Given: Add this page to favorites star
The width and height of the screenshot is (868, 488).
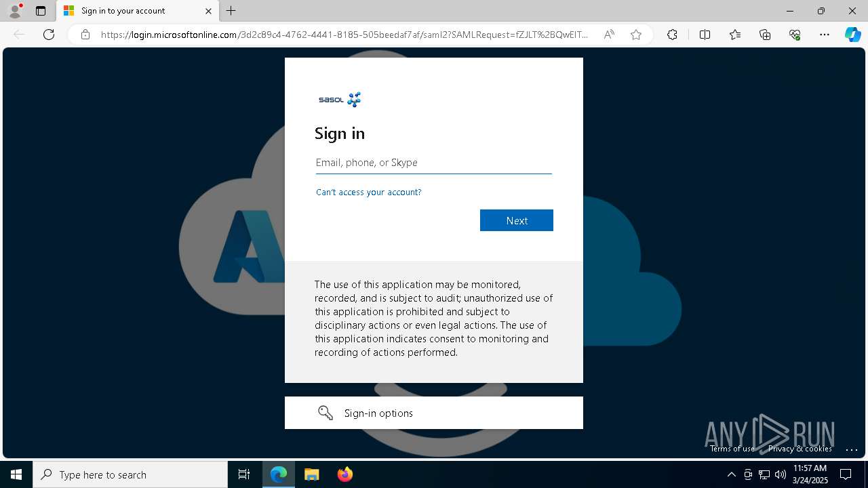Looking at the screenshot, I should [x=636, y=35].
